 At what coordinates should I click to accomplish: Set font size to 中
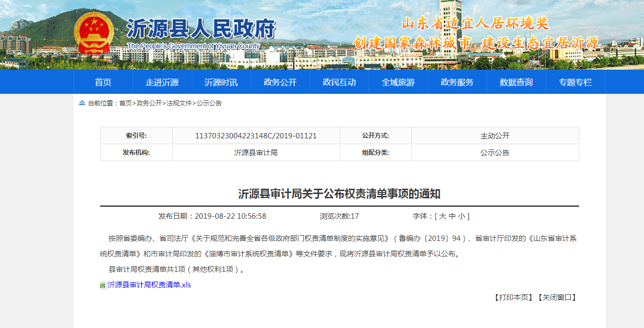point(452,216)
